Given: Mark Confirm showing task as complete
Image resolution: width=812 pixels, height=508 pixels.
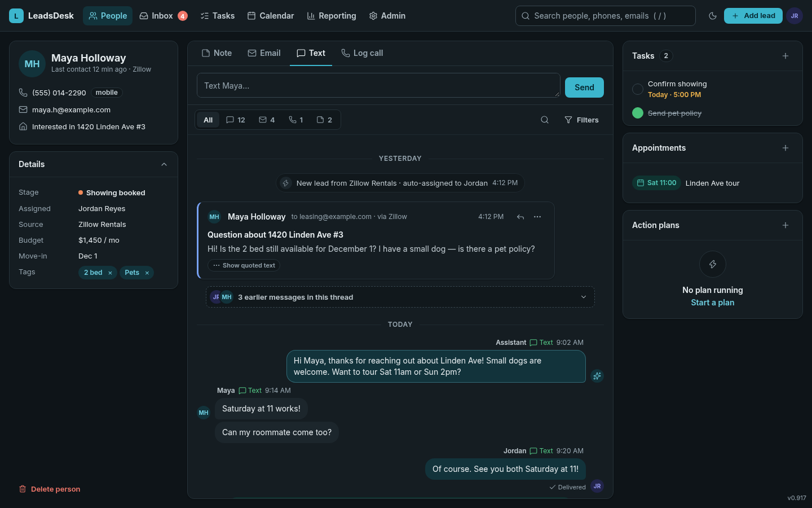Looking at the screenshot, I should point(638,89).
